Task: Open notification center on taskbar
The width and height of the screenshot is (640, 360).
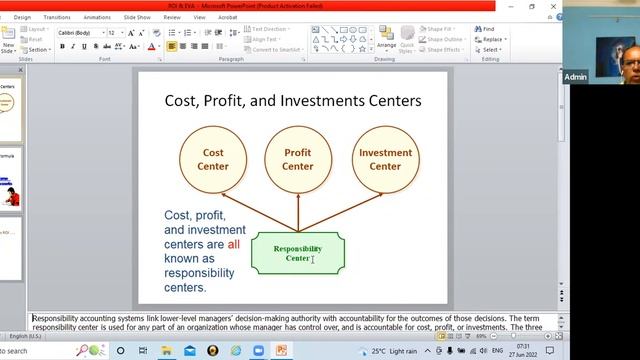Action: [x=550, y=351]
